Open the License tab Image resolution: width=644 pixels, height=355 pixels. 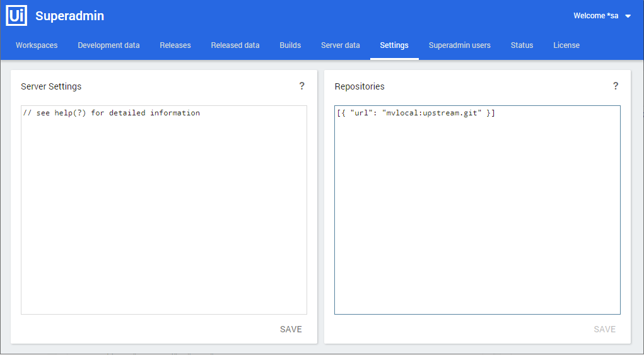click(566, 45)
